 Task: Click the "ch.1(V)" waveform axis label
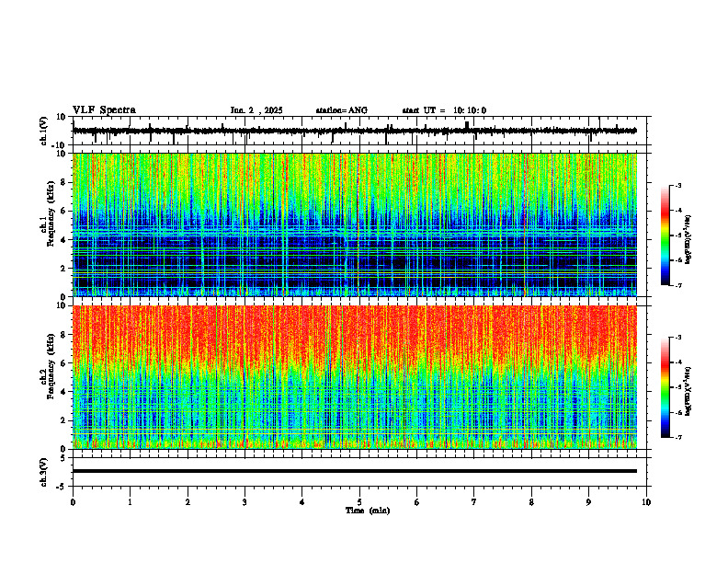point(44,131)
